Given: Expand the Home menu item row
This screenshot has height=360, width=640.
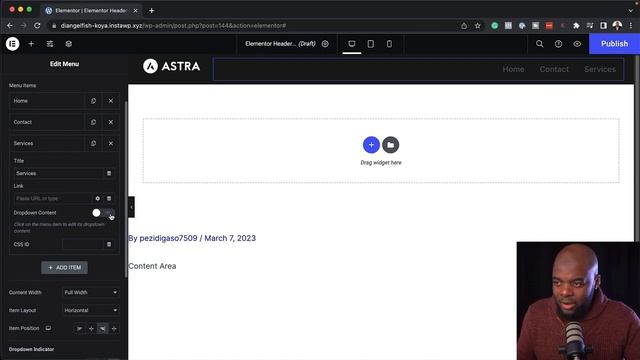Looking at the screenshot, I should tap(47, 101).
